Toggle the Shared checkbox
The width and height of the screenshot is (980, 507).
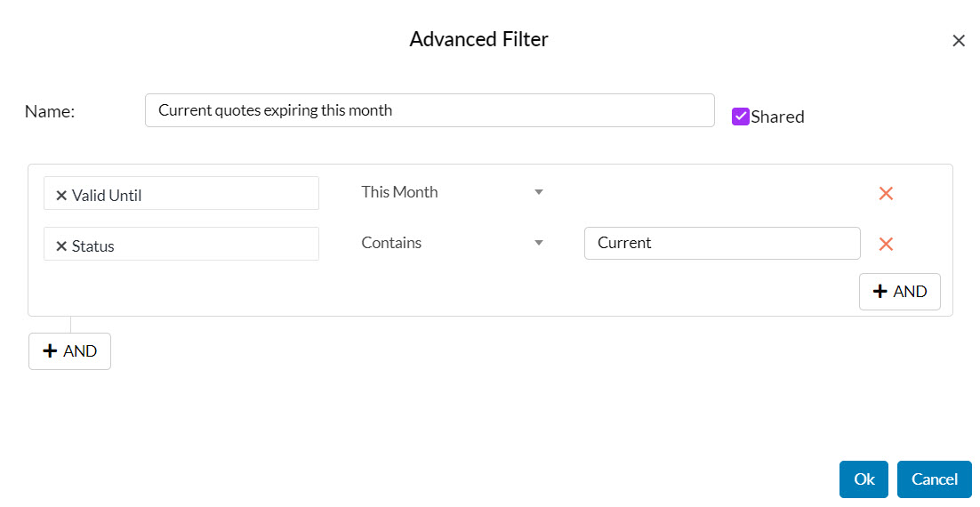pos(740,117)
